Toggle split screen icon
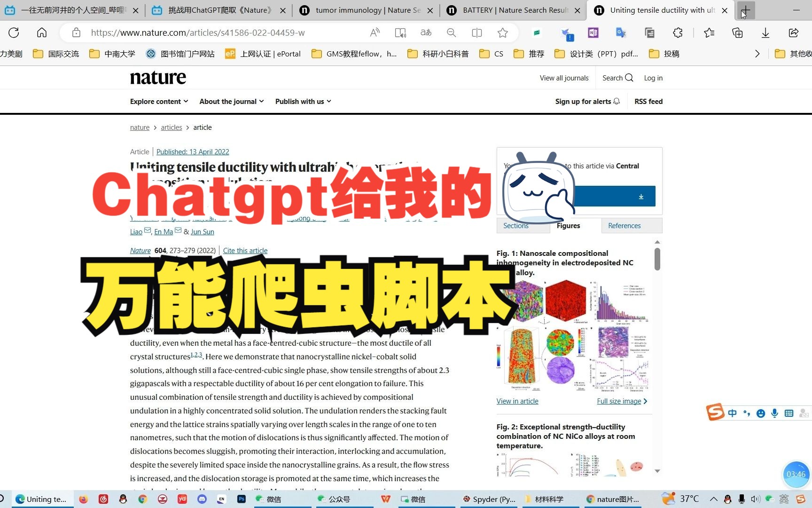This screenshot has width=812, height=508. (476, 32)
